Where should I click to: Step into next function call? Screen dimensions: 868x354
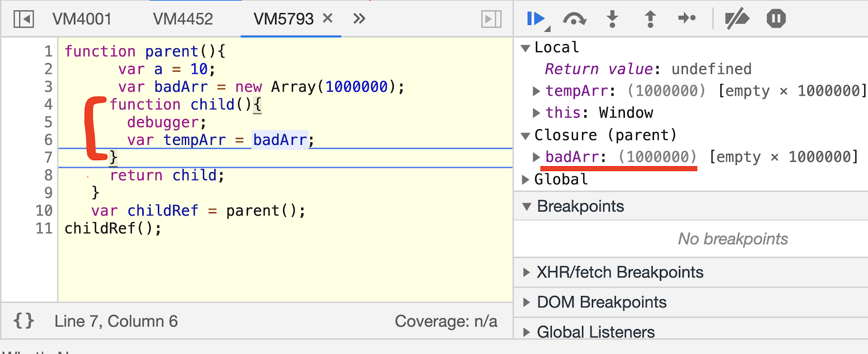tap(612, 19)
